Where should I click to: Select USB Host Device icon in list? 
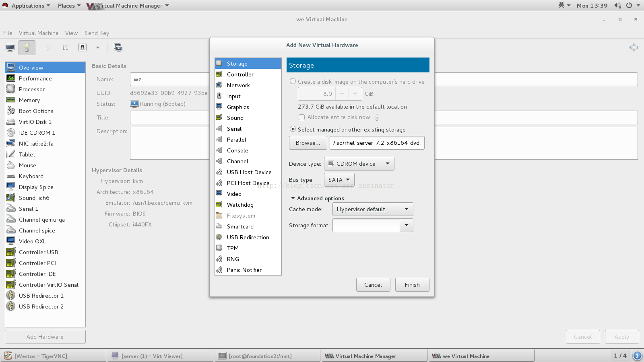219,172
